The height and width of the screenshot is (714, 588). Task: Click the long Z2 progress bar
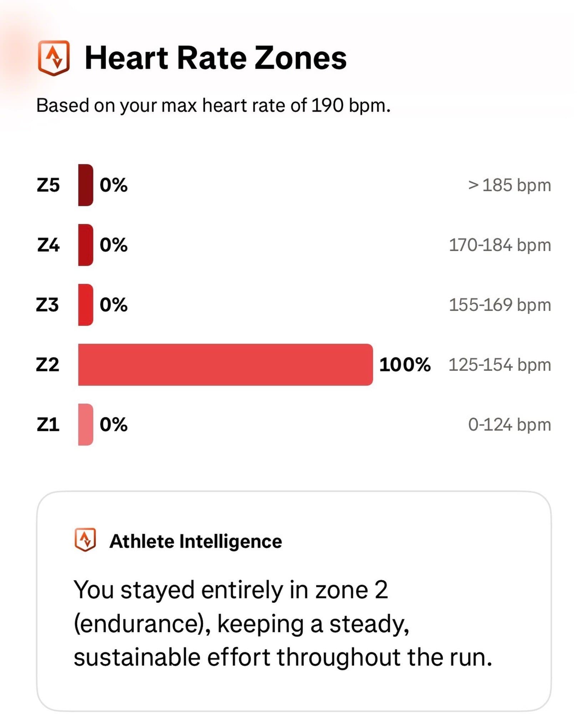(x=225, y=364)
